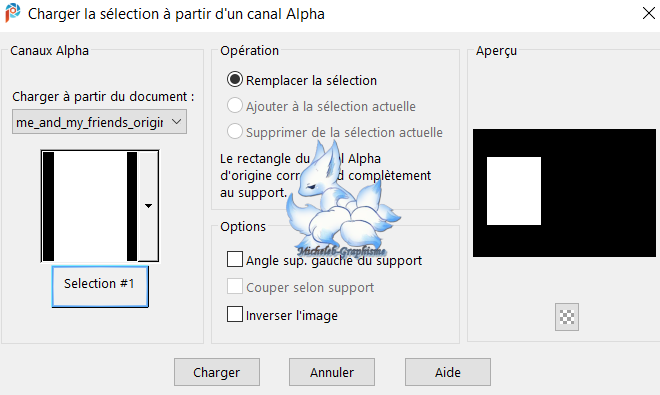Viewport: 660px width, 395px height.
Task: Choose Ajouter à la sélection actuelle option
Action: (234, 106)
